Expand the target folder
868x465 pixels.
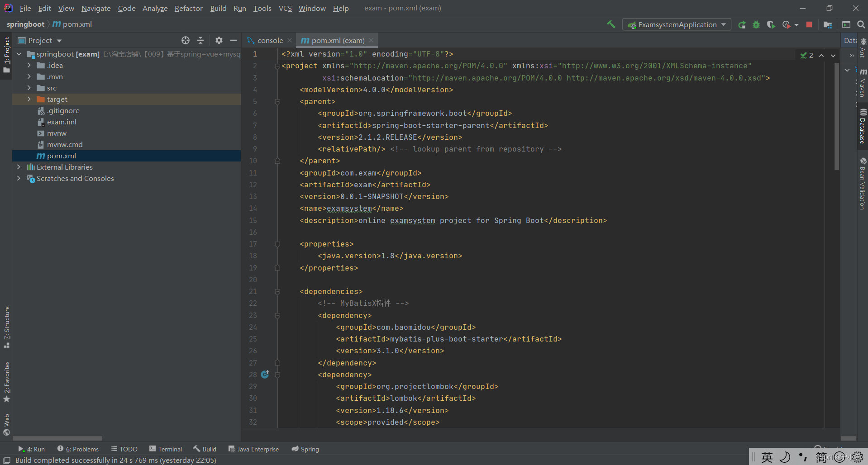tap(29, 99)
